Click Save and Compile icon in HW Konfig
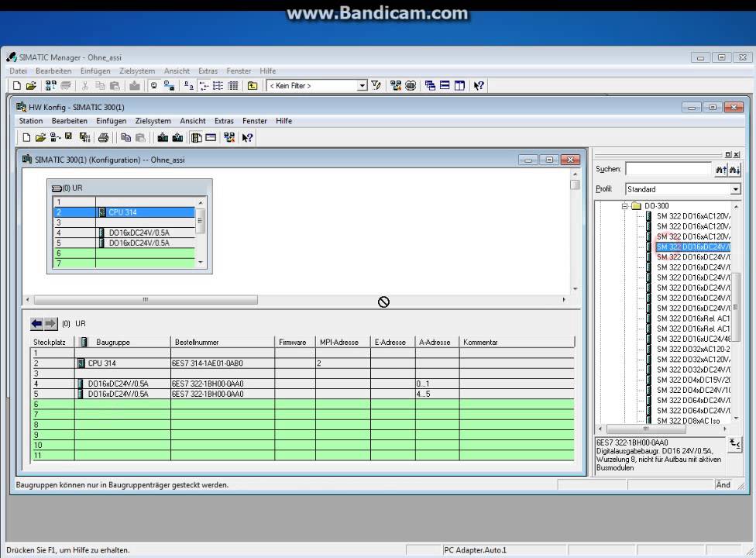This screenshot has width=756, height=558. pos(84,138)
